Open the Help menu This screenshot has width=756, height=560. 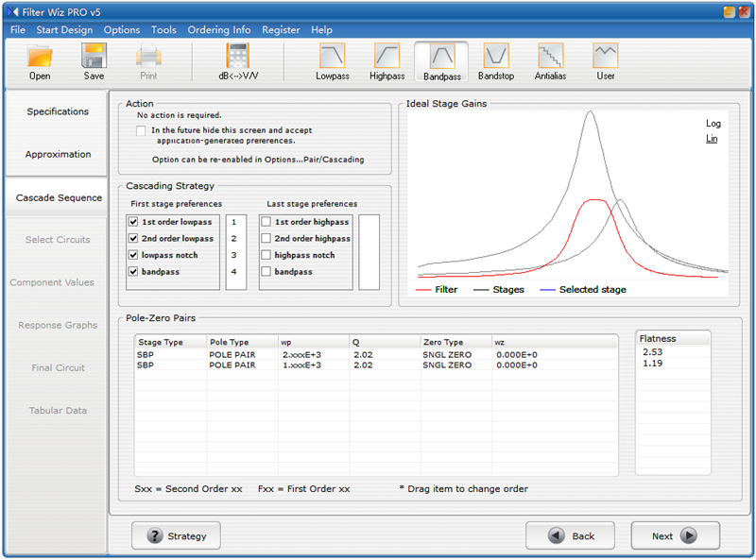[321, 30]
